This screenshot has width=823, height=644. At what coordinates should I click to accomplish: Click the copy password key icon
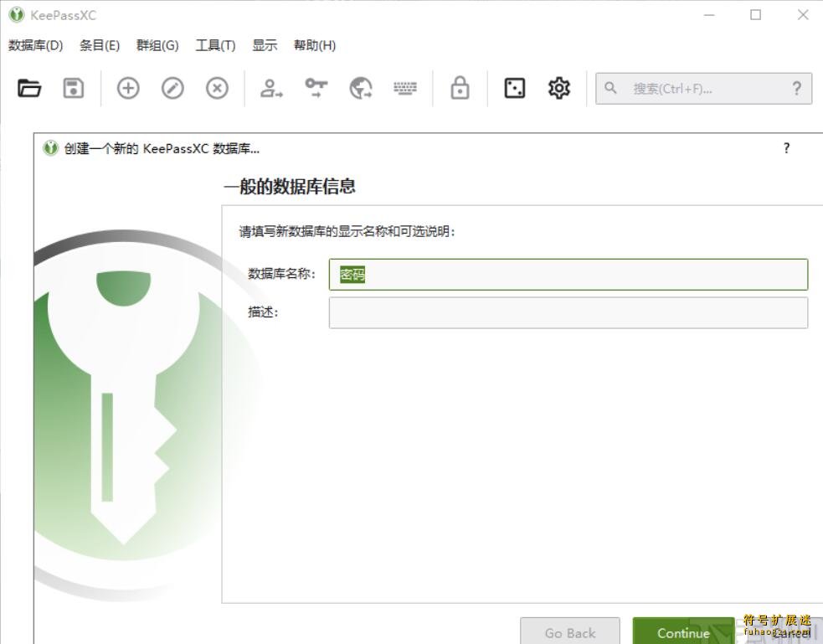tap(316, 88)
